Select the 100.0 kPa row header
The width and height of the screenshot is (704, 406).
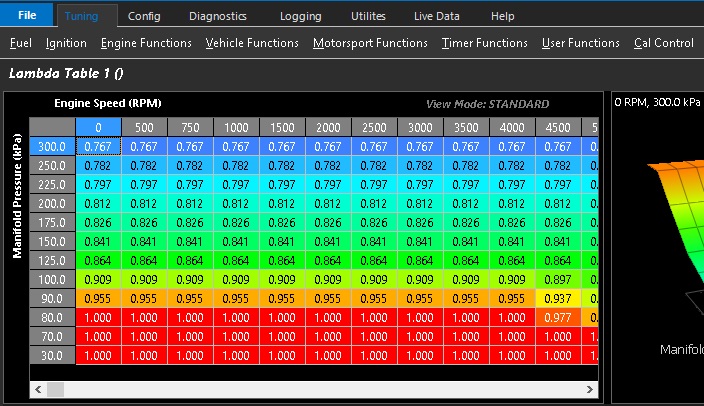52,280
